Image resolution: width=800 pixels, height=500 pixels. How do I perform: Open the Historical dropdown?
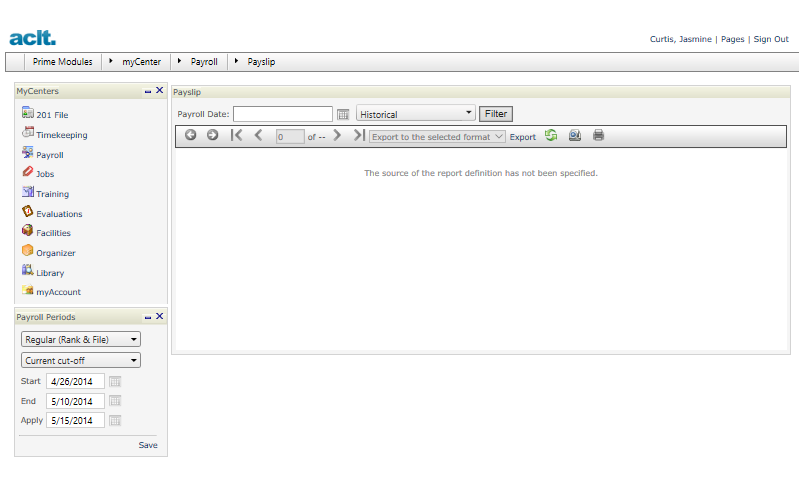click(x=416, y=113)
